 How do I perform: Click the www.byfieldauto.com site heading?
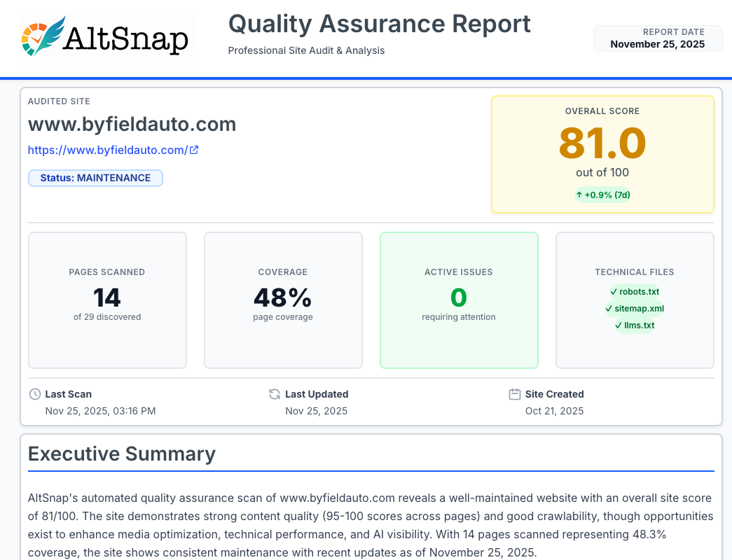(132, 124)
